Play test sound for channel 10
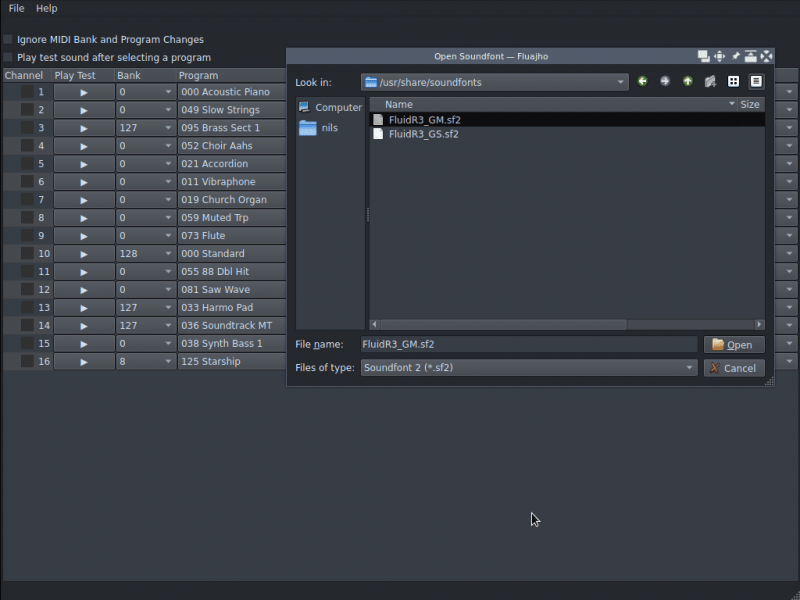Screen dimensions: 800x600 84,254
